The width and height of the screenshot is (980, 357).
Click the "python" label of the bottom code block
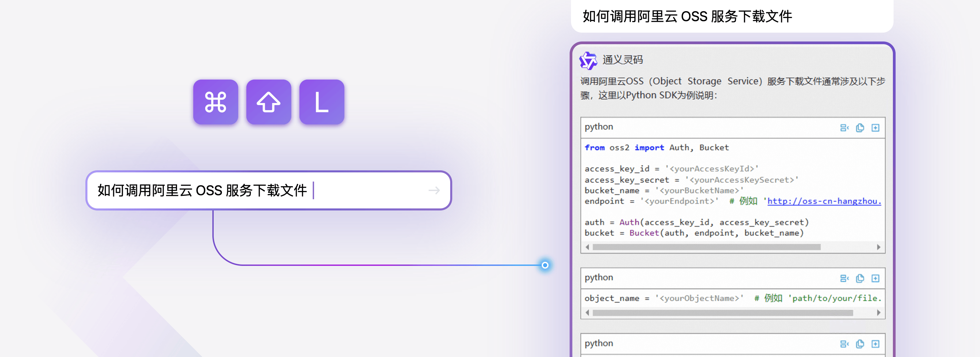click(x=599, y=343)
